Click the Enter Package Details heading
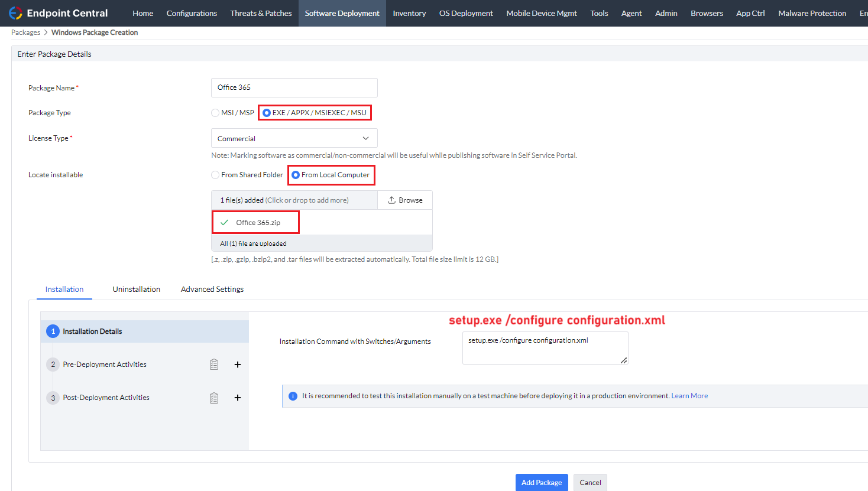The image size is (868, 491). (54, 54)
